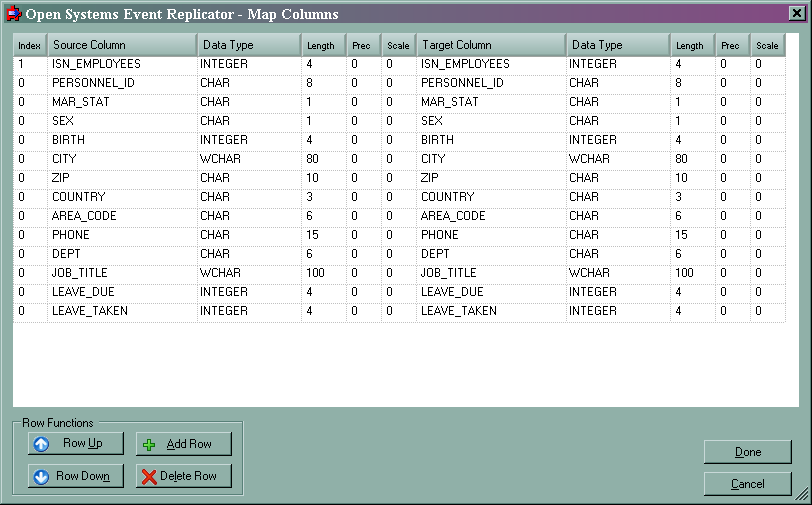Select target column DEPT cell
Screen dimensions: 812x505
(x=491, y=254)
